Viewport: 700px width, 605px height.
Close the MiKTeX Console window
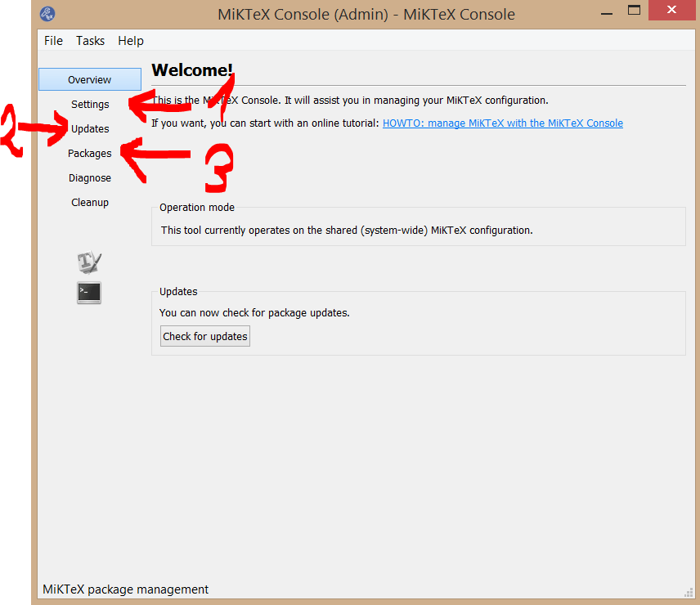pyautogui.click(x=671, y=11)
